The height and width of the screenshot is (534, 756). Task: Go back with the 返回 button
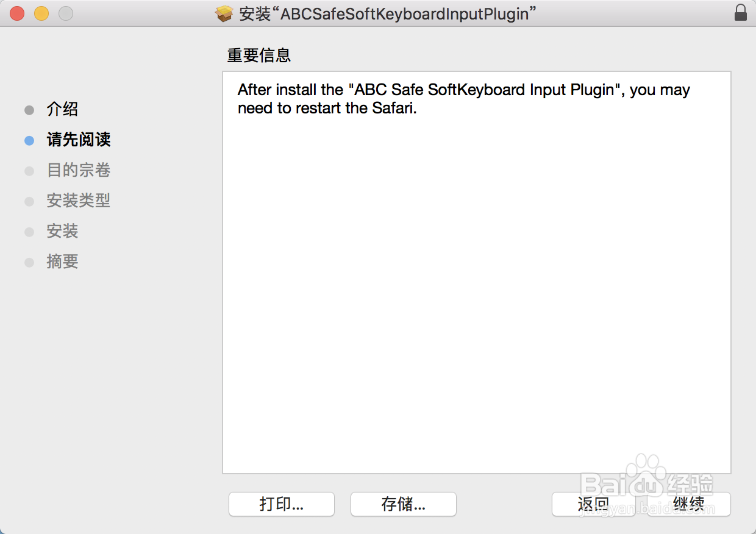click(594, 504)
